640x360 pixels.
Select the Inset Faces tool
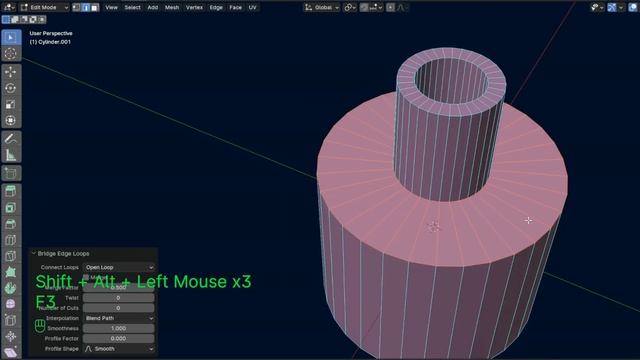(x=11, y=208)
